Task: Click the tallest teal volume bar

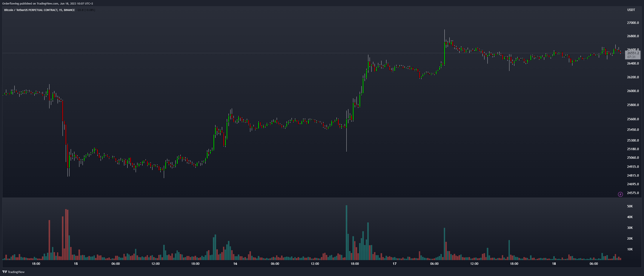Action: (346, 233)
